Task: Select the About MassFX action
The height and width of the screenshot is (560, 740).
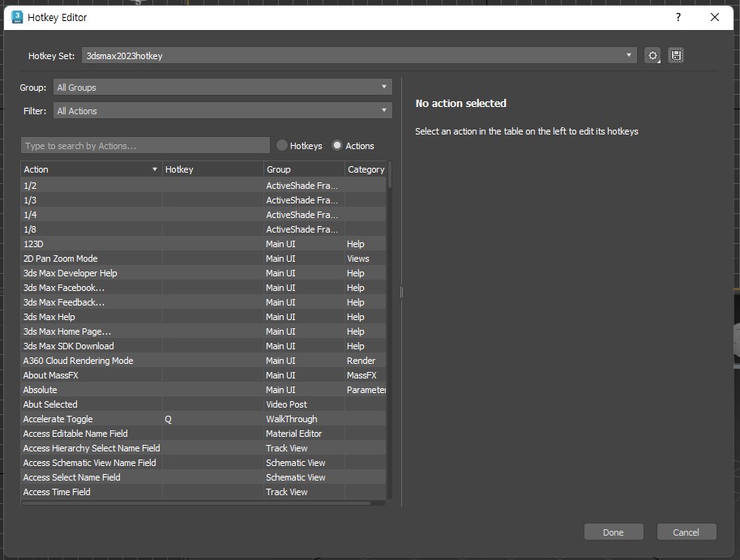Action: point(203,375)
